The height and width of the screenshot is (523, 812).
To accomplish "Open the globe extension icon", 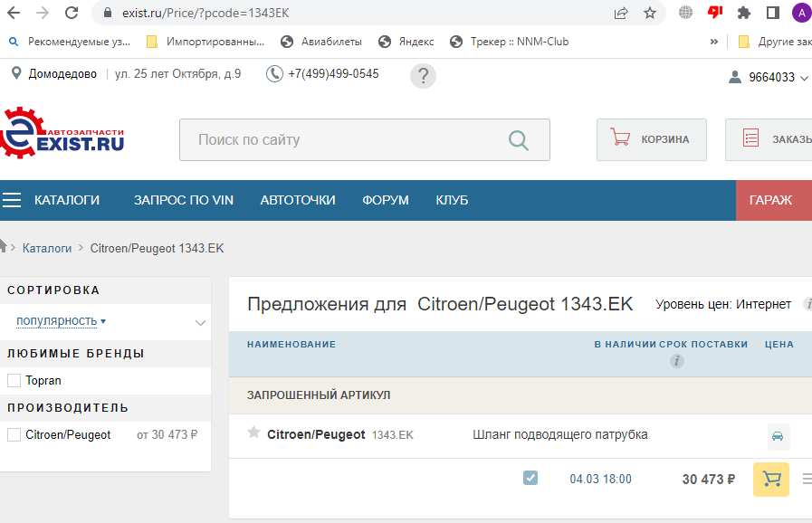I will 685,13.
